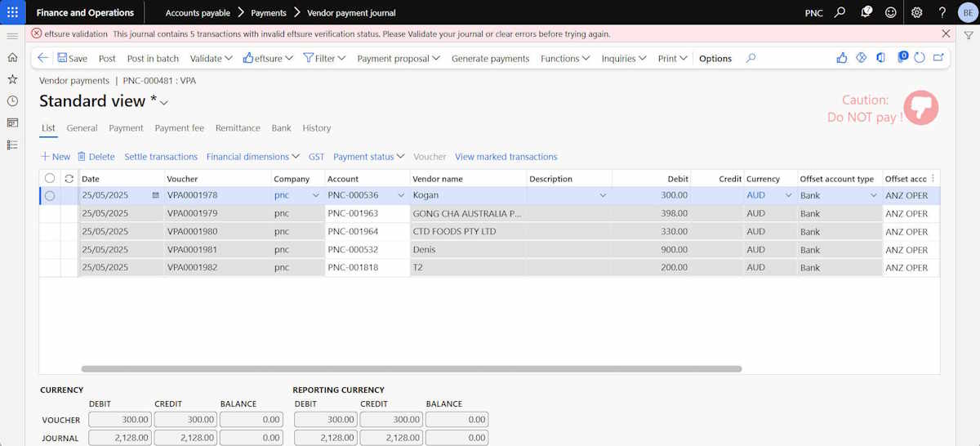Expand the left navigation pane hamburger
Screen dimensions: 980x446
[x=12, y=36]
